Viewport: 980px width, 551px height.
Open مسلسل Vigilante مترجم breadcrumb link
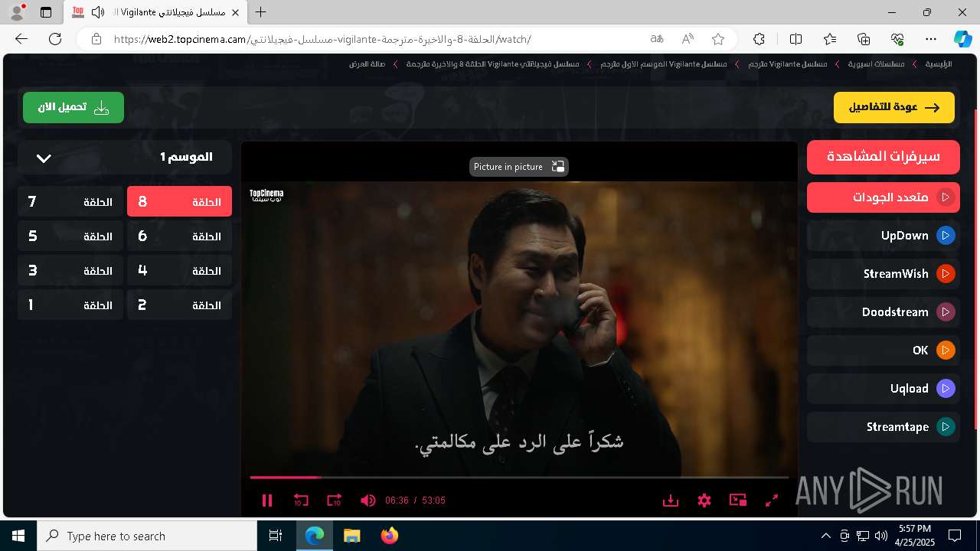(788, 64)
